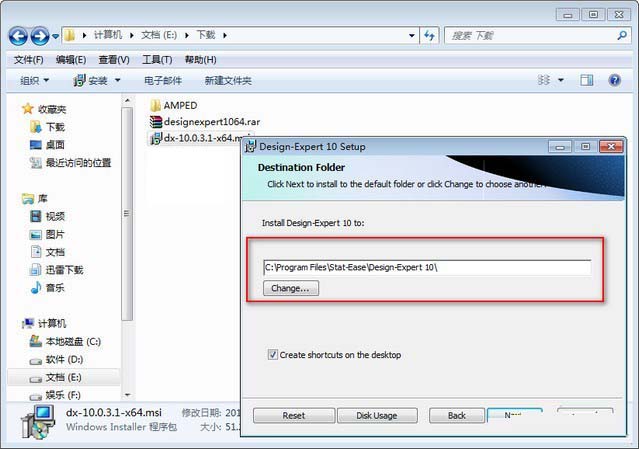Minimize the Design-Expert 10 Setup dialog
The height and width of the screenshot is (449, 639).
[560, 147]
